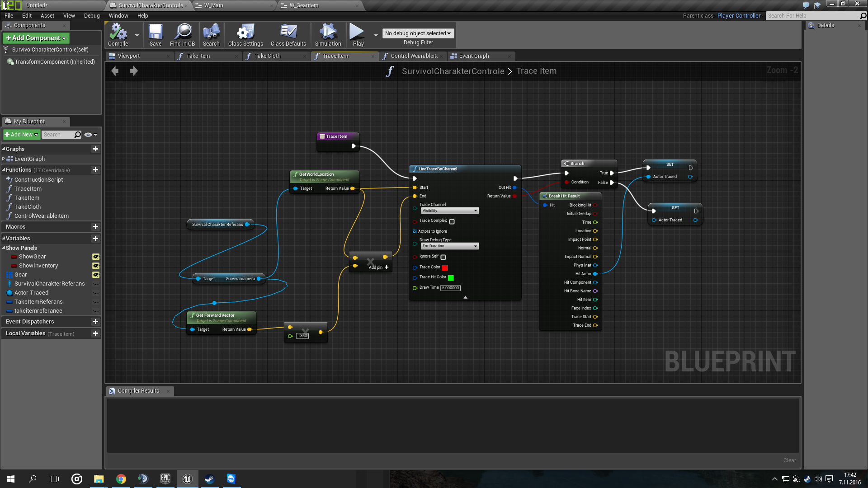Screen dimensions: 868x488
Task: Open Epic Games Launcher from taskbar
Action: tap(165, 479)
